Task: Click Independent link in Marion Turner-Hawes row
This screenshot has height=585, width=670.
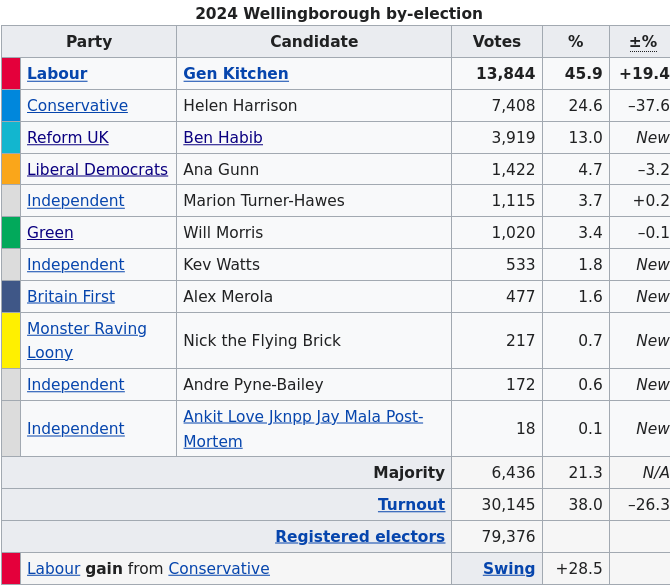Action: [x=76, y=201]
